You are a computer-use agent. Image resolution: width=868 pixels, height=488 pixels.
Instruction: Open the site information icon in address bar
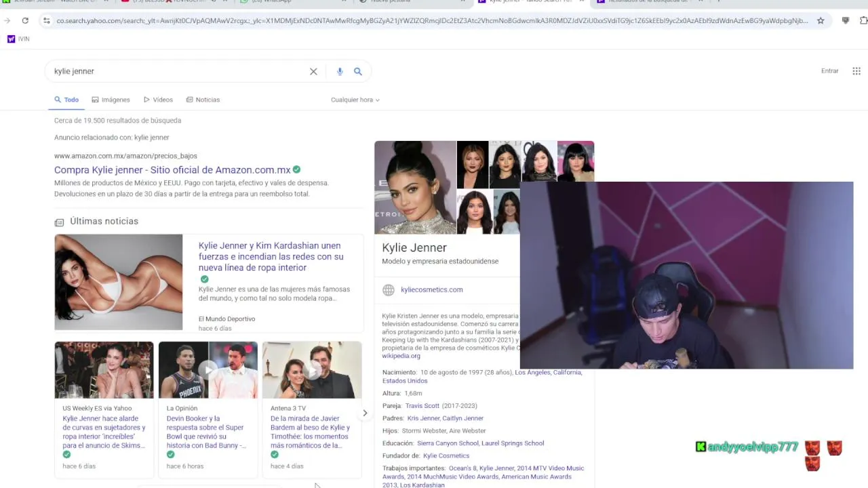(46, 20)
